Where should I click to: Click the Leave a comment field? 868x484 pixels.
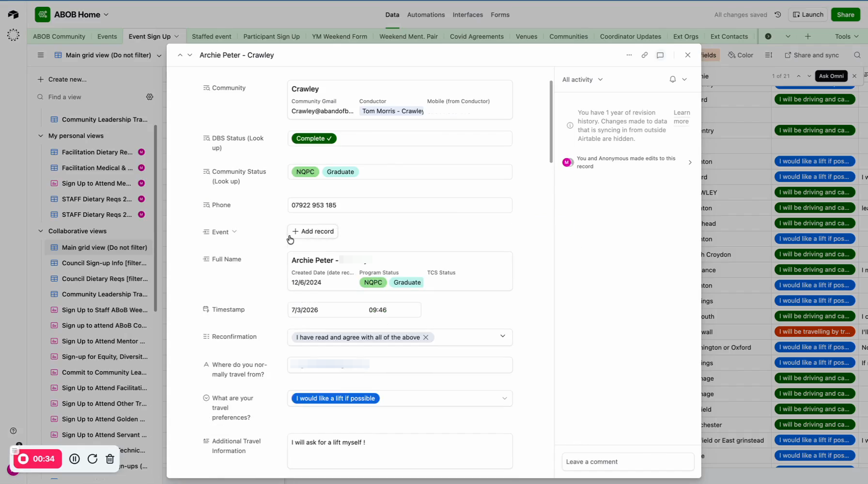[627, 462]
